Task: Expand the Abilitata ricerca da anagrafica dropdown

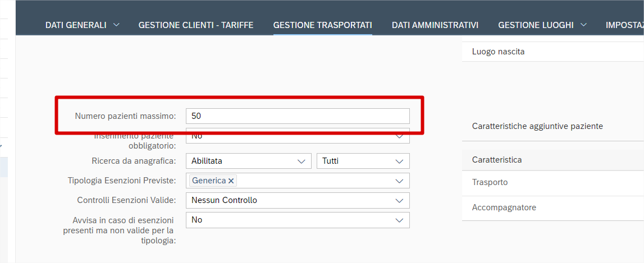Action: click(x=300, y=161)
